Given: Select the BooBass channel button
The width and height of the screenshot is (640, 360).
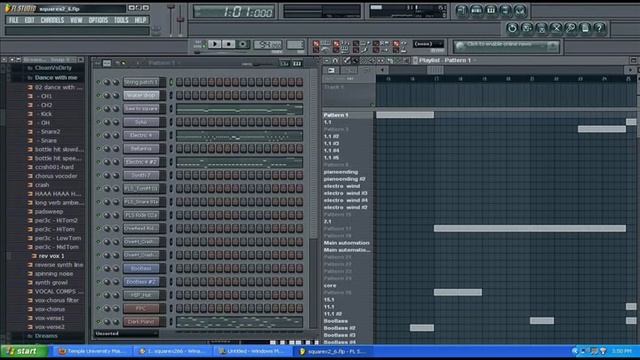Looking at the screenshot, I should click(x=141, y=268).
